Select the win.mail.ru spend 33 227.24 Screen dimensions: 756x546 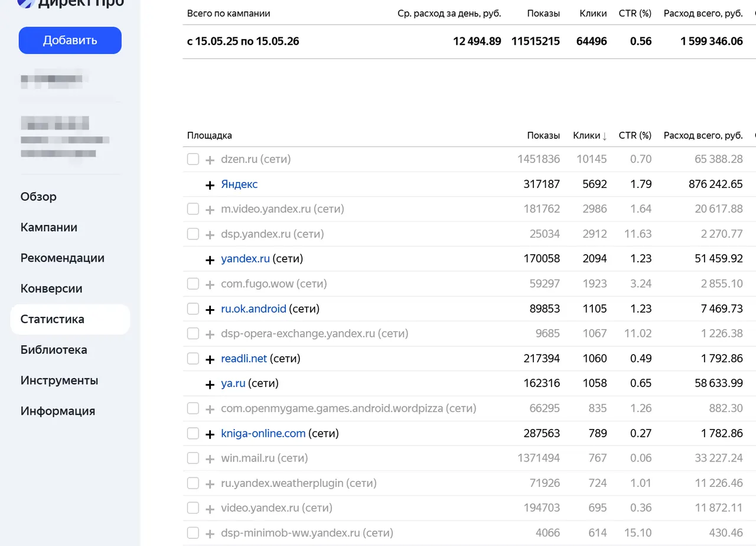[x=719, y=458]
